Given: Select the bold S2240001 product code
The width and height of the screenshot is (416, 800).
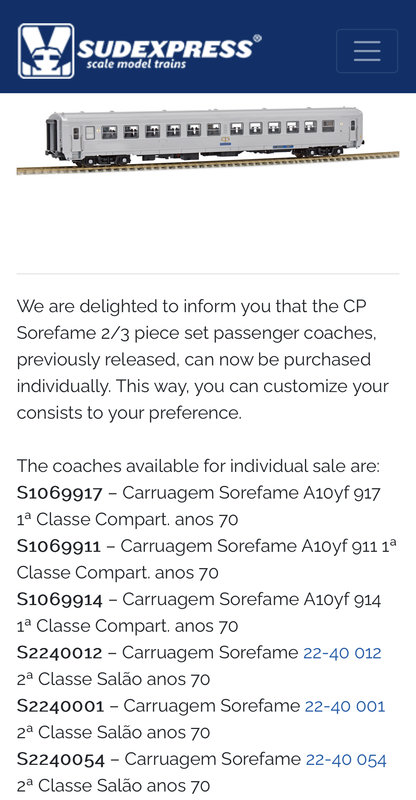Looking at the screenshot, I should (60, 706).
